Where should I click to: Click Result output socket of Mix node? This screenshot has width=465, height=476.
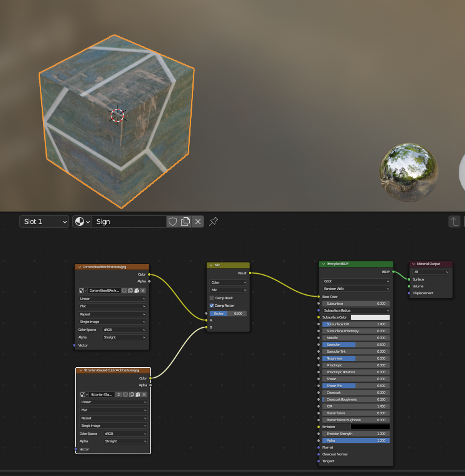pyautogui.click(x=250, y=273)
